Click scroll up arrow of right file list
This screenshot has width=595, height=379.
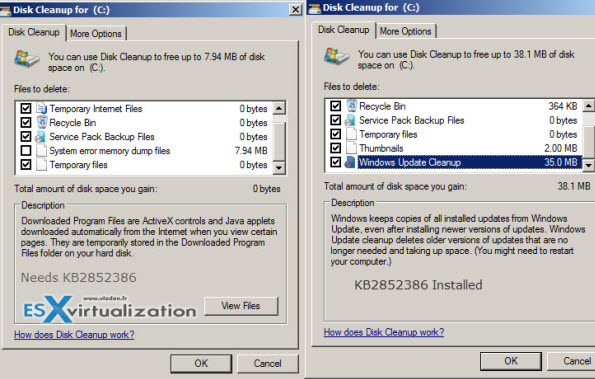coord(589,106)
